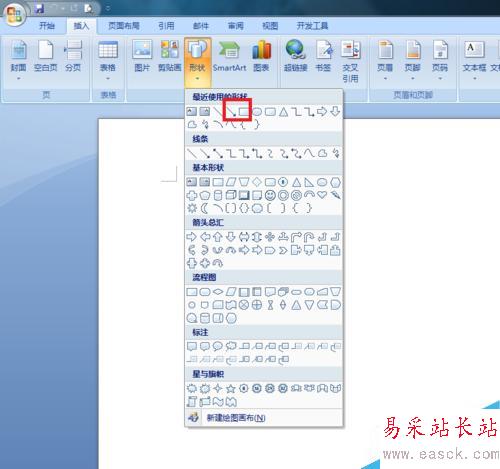Switch to the 开发工具 tab
Viewport: 500px width, 469px height.
[x=312, y=26]
